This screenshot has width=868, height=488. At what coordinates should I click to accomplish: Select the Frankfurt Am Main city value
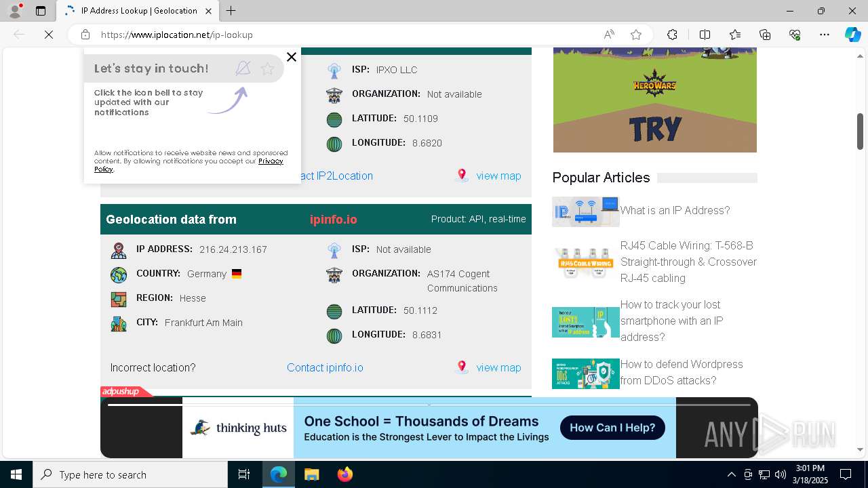tap(203, 323)
